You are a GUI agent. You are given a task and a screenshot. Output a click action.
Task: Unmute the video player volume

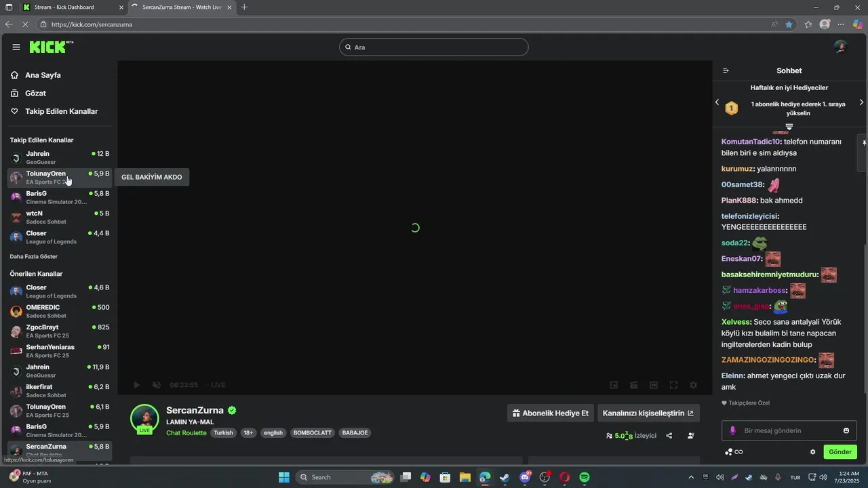[x=157, y=385]
